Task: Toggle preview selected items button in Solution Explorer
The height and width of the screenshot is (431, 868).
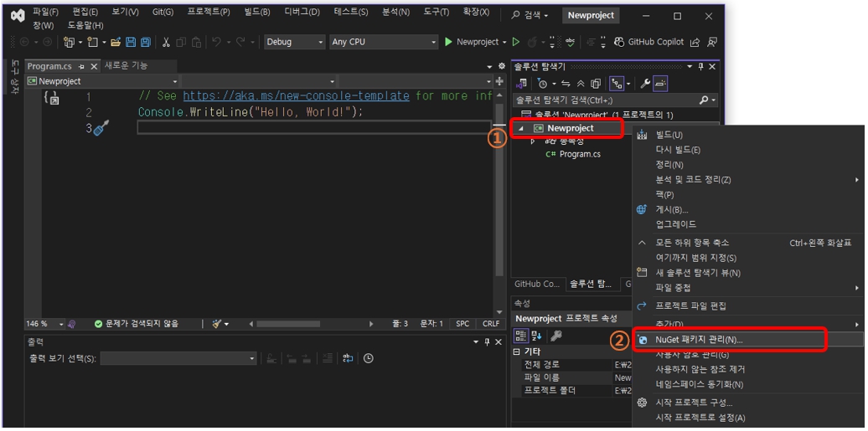Action: 661,84
